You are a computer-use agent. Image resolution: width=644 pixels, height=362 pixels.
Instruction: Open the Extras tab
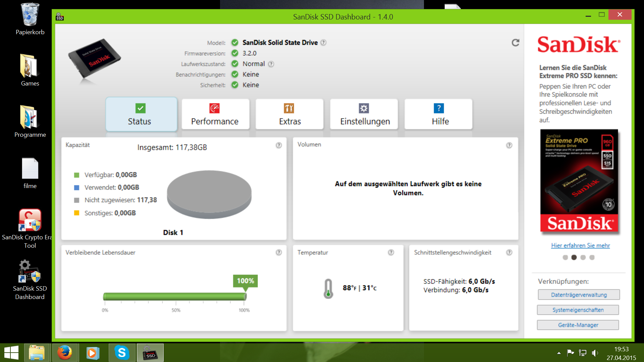pos(289,114)
